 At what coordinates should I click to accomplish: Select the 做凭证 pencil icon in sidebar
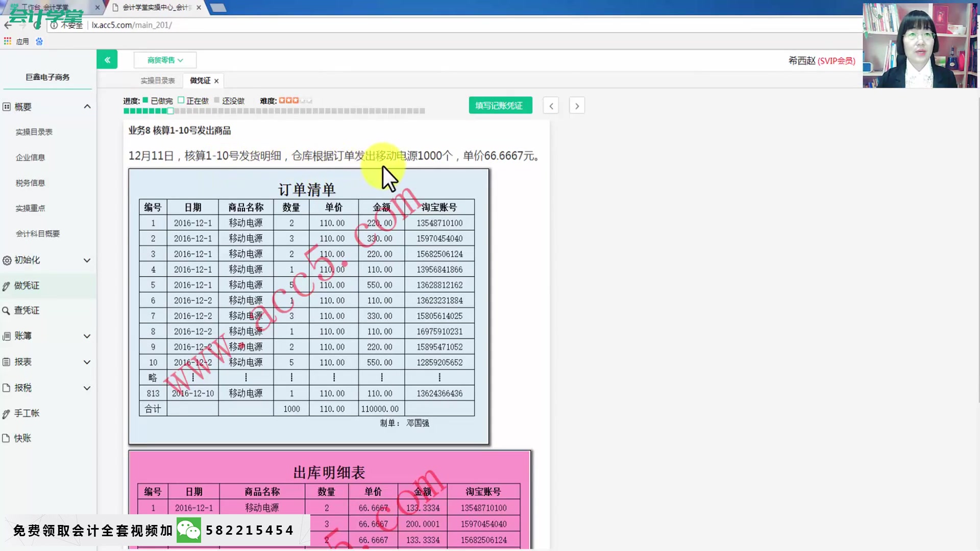tap(6, 285)
